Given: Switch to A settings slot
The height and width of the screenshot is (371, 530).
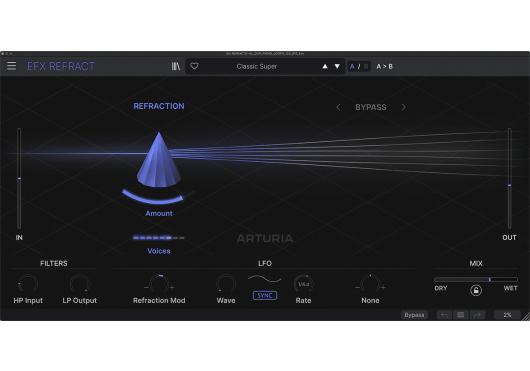Looking at the screenshot, I should [x=352, y=67].
